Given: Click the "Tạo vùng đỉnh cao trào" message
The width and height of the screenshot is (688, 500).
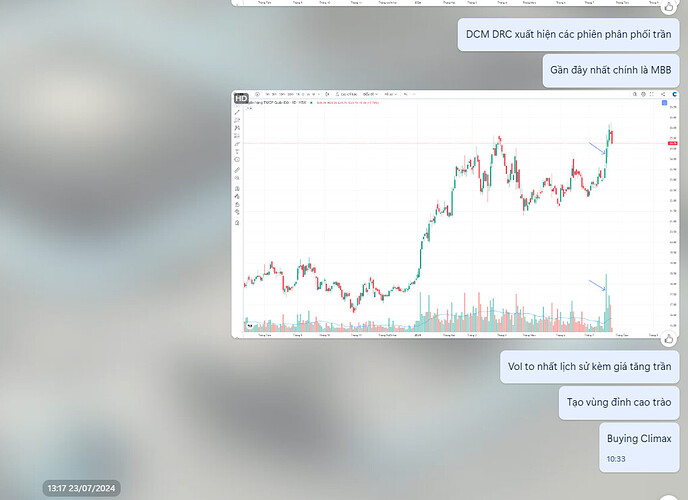Looking at the screenshot, I should click(619, 403).
